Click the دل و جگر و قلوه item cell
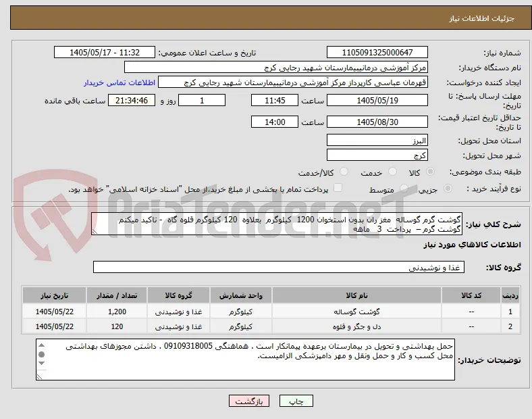 (x=356, y=326)
